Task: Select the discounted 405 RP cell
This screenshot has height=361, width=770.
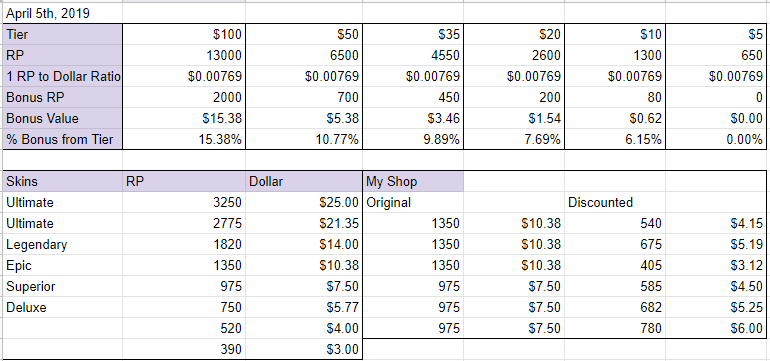Action: click(615, 266)
